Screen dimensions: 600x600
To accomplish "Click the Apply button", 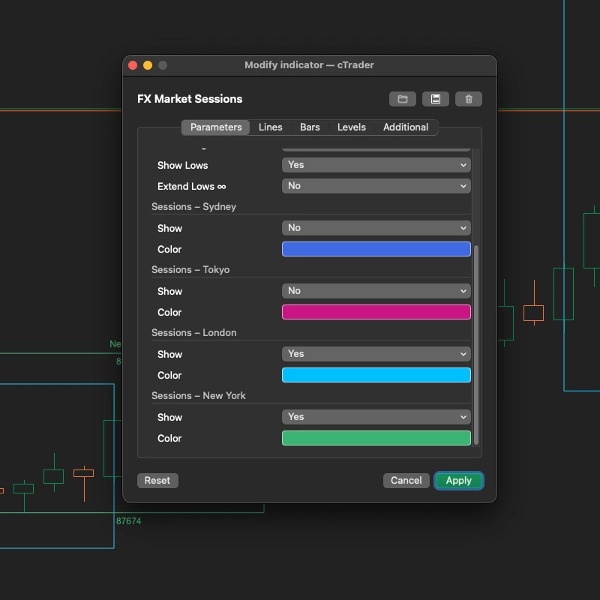I will [x=458, y=480].
